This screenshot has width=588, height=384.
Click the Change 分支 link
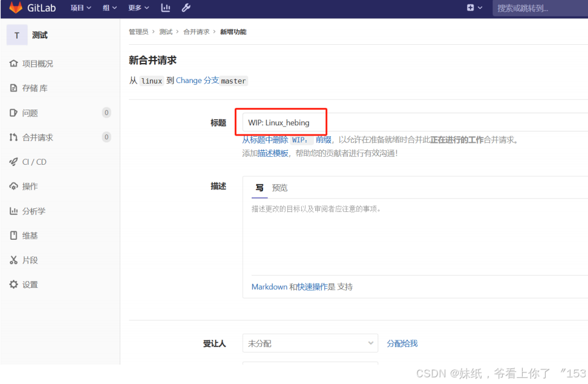pyautogui.click(x=197, y=81)
